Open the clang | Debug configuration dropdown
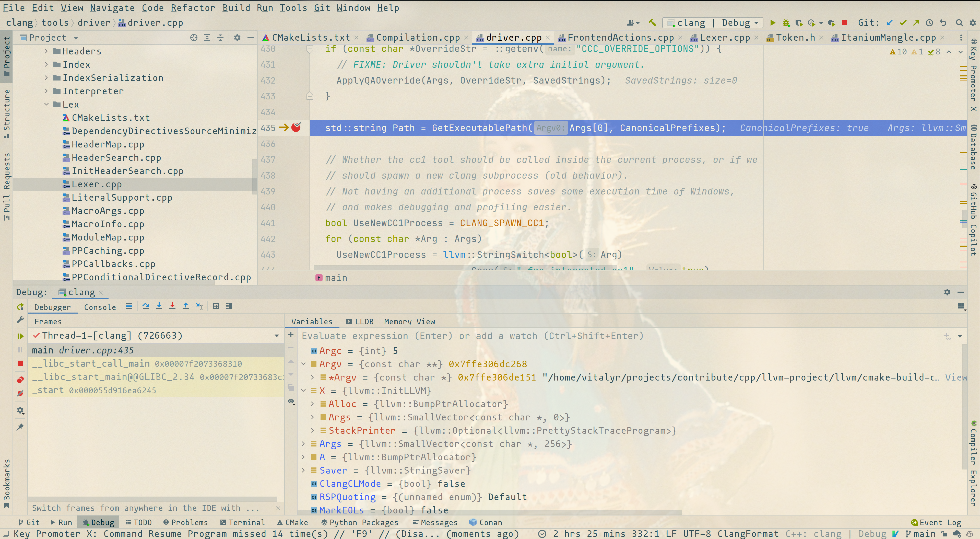Screen dimensions: 980x539 [713, 23]
